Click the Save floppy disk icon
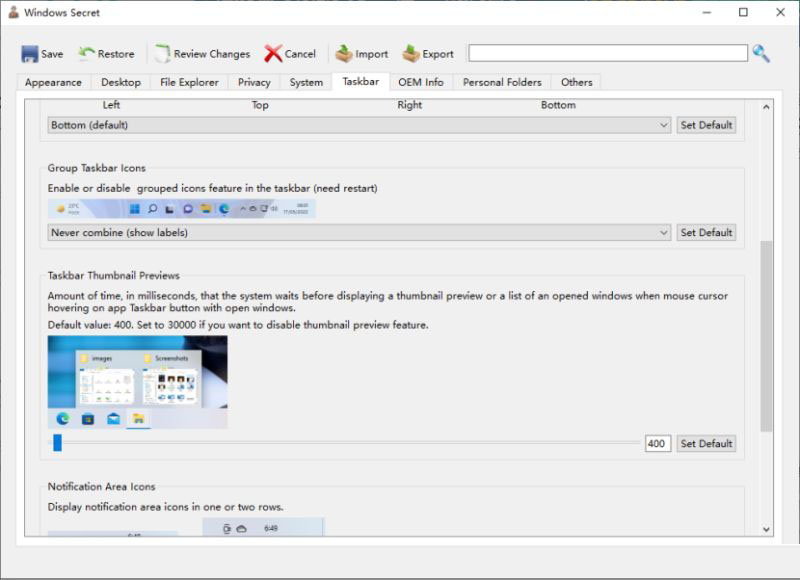The height and width of the screenshot is (580, 800). point(30,54)
